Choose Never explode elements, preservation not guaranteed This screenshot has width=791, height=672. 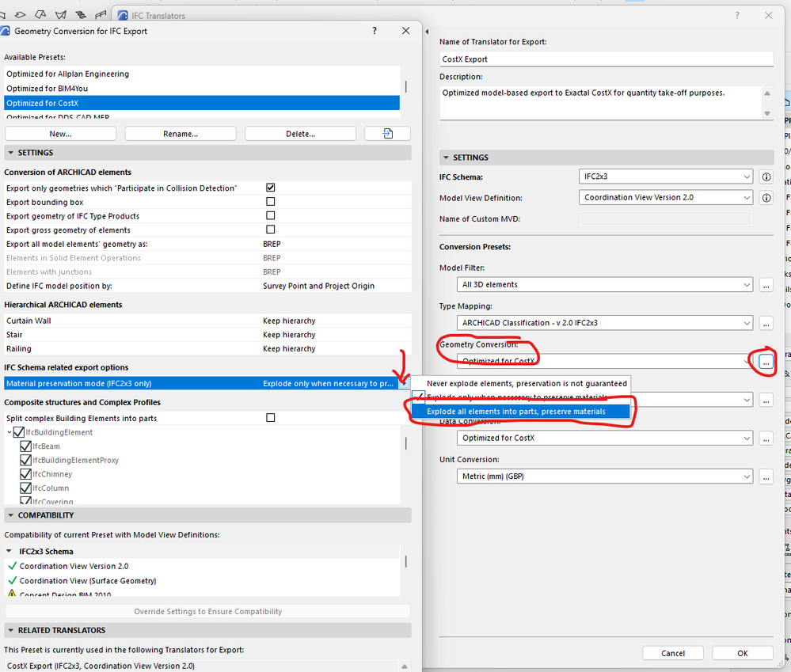pyautogui.click(x=521, y=384)
